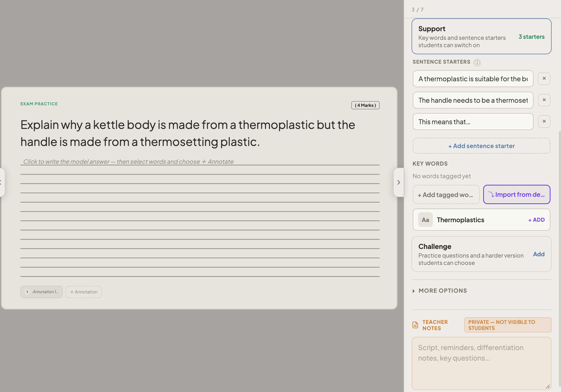This screenshot has height=392, width=561.
Task: Add the Thermoplastics key word
Action: [x=536, y=220]
